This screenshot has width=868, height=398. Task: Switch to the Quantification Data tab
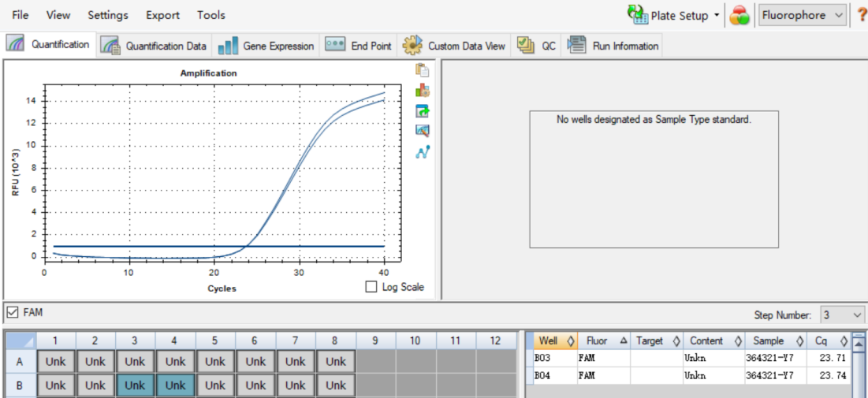point(155,46)
